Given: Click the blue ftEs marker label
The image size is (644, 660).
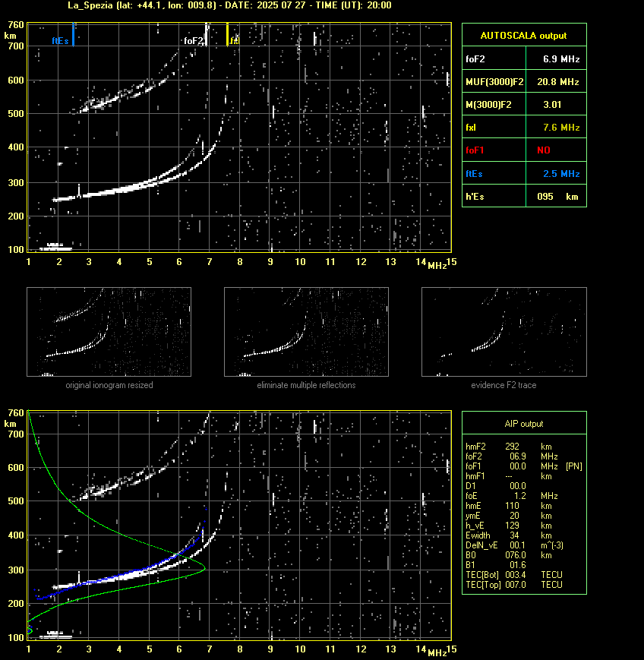Looking at the screenshot, I should 60,41.
